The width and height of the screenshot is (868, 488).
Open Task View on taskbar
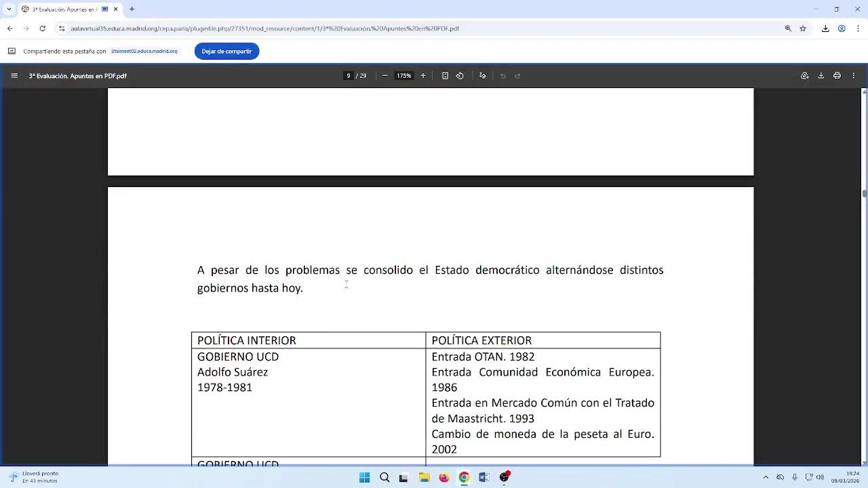coord(403,477)
